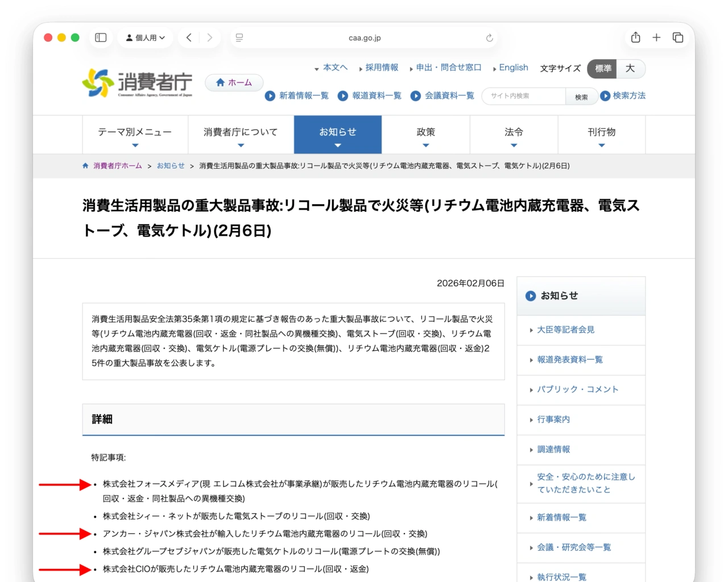Open Safari's share sheet icon
728x582 pixels.
[635, 38]
